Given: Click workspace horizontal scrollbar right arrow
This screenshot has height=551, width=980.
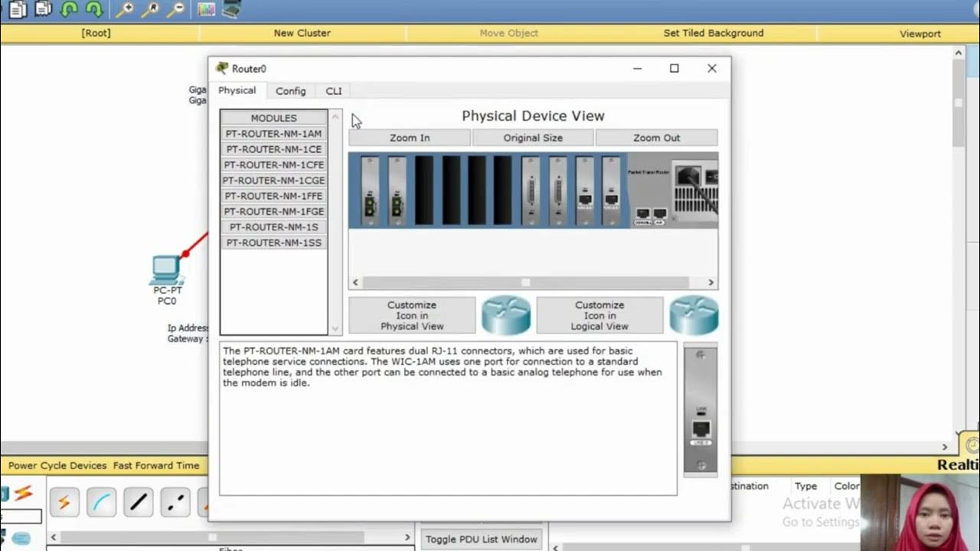Looking at the screenshot, I should click(945, 447).
